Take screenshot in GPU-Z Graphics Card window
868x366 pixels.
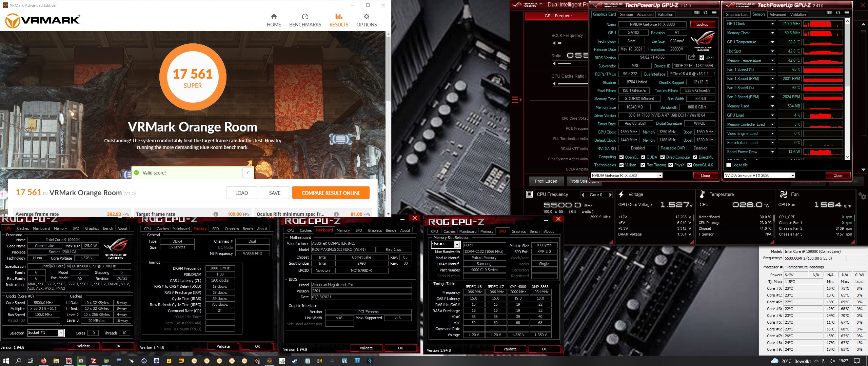pyautogui.click(x=696, y=13)
